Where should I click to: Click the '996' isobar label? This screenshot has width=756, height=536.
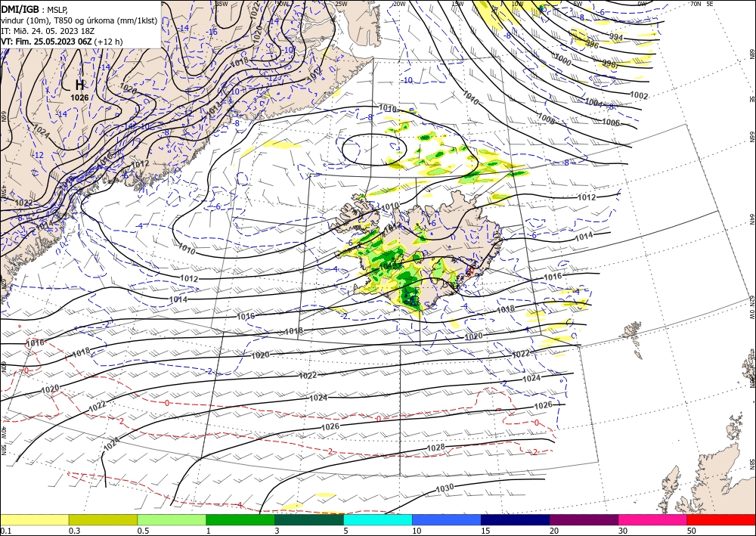[592, 45]
